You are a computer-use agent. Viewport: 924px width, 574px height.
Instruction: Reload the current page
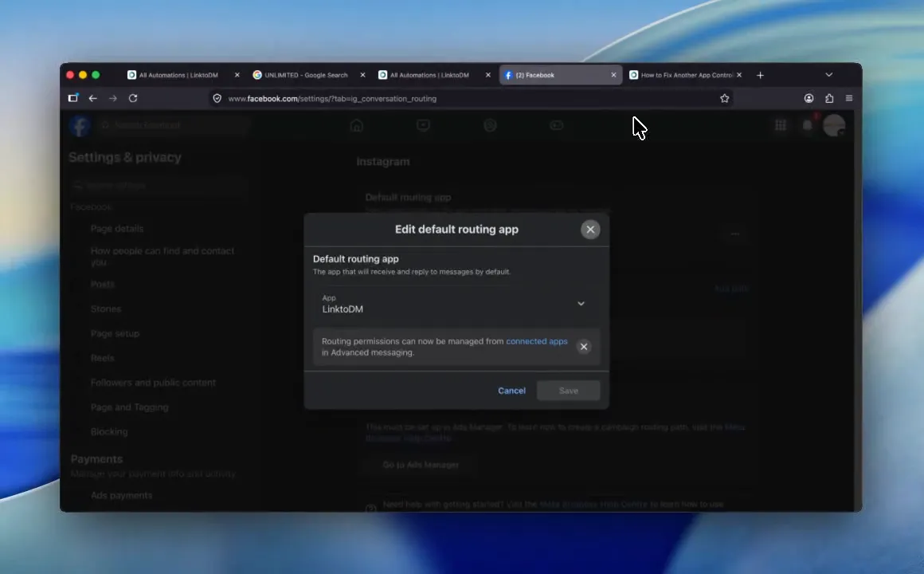pos(133,99)
